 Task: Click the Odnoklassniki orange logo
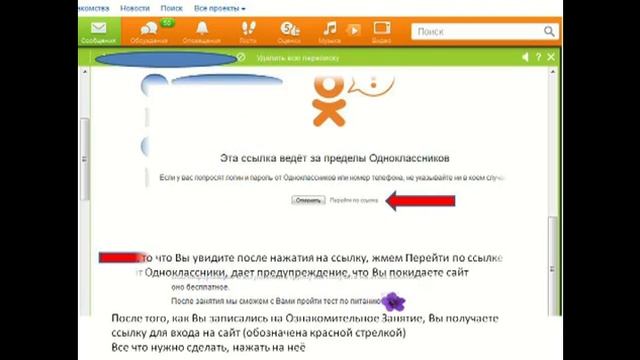point(329,101)
